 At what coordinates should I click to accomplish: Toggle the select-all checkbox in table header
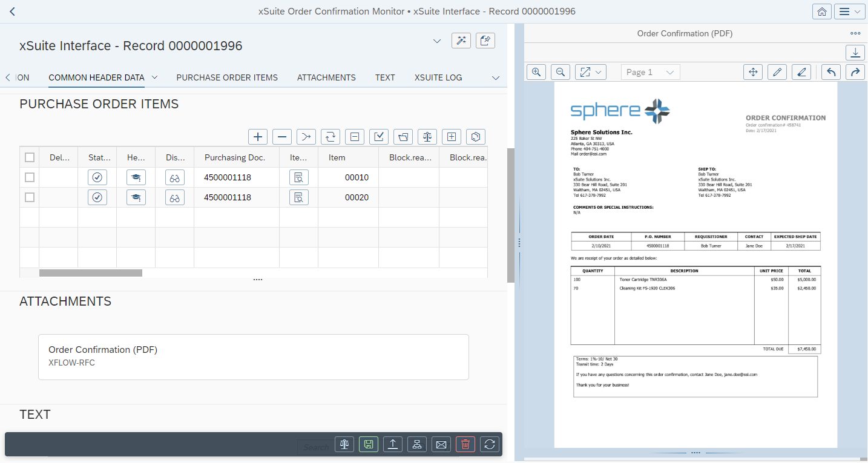tap(30, 157)
